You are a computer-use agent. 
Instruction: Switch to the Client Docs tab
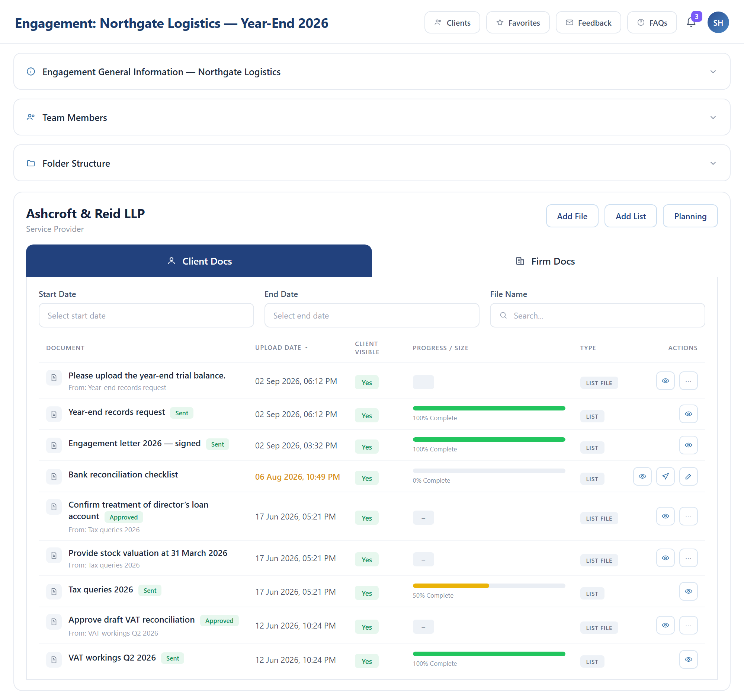(199, 261)
